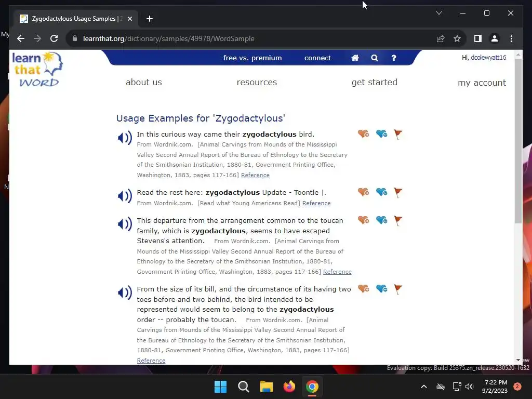Open Windows taskbar search

click(243, 387)
